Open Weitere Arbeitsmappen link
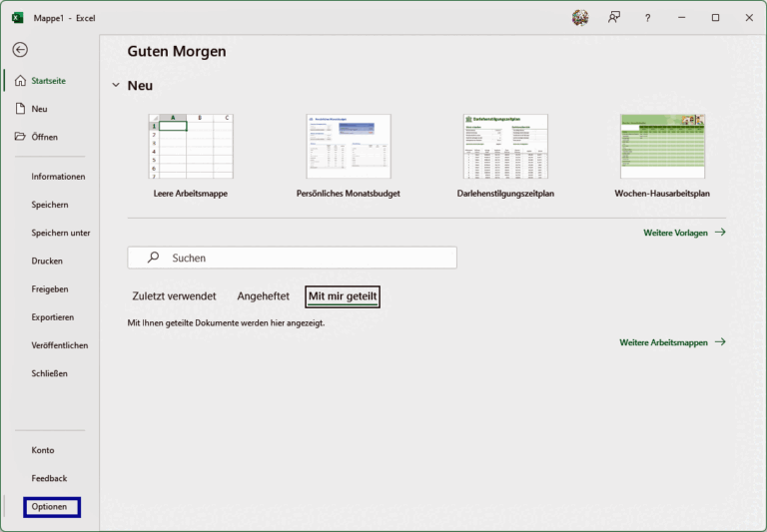The width and height of the screenshot is (767, 532). [671, 342]
